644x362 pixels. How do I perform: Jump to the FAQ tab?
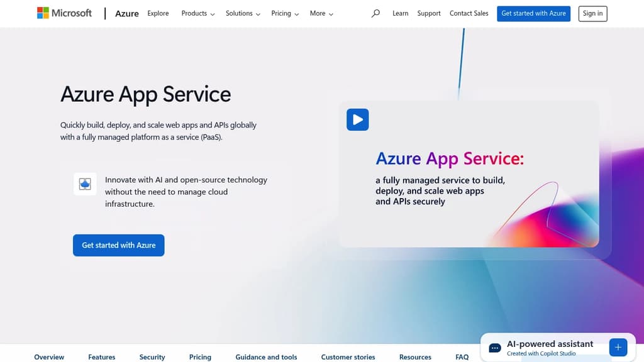(x=462, y=357)
